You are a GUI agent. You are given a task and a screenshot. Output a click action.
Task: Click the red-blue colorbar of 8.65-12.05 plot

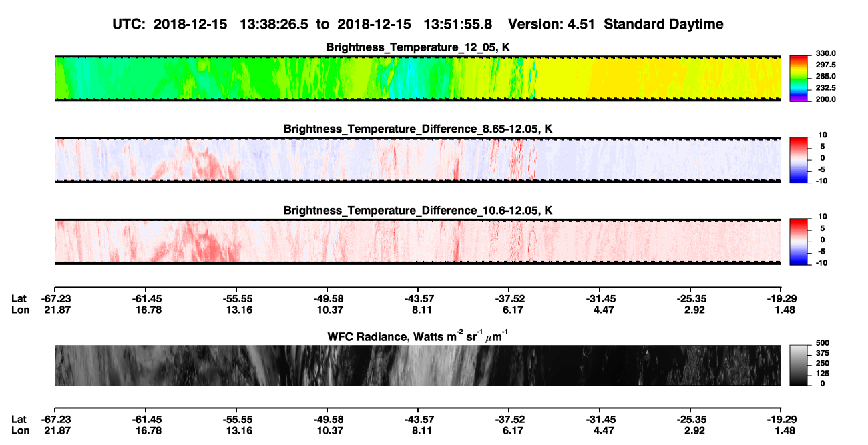pos(799,160)
